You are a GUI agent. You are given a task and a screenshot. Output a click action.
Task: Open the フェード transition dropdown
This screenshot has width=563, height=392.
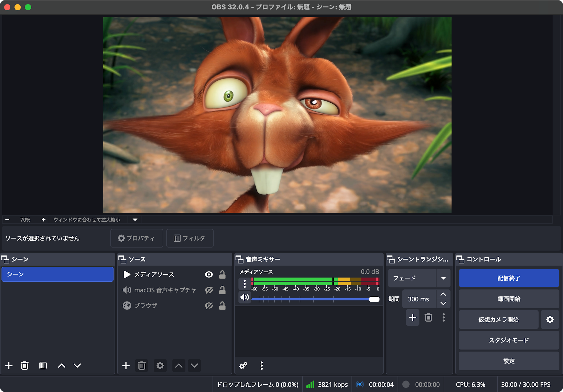(443, 278)
